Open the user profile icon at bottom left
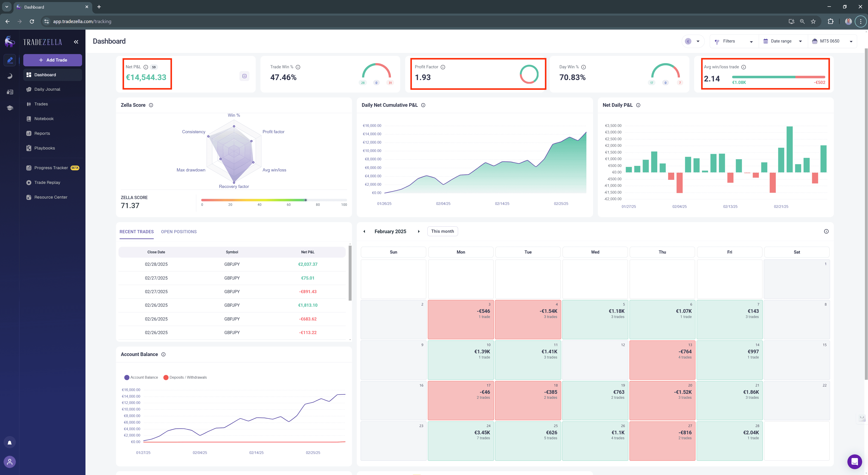This screenshot has height=475, width=868. 10,462
